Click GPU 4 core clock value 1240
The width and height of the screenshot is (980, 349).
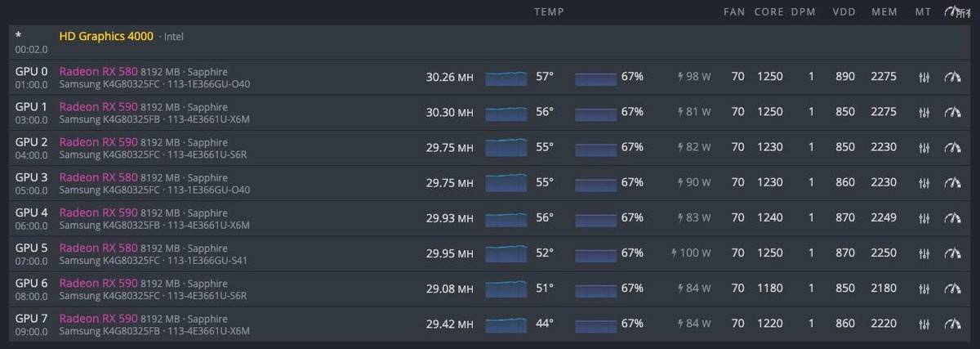769,218
